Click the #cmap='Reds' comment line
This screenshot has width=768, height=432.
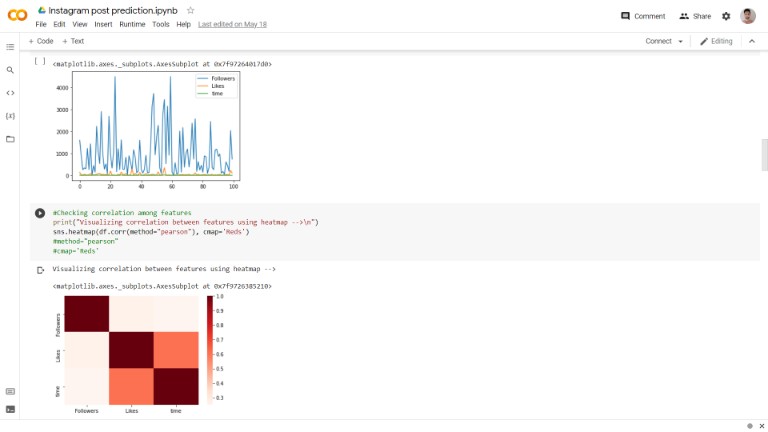click(x=76, y=251)
